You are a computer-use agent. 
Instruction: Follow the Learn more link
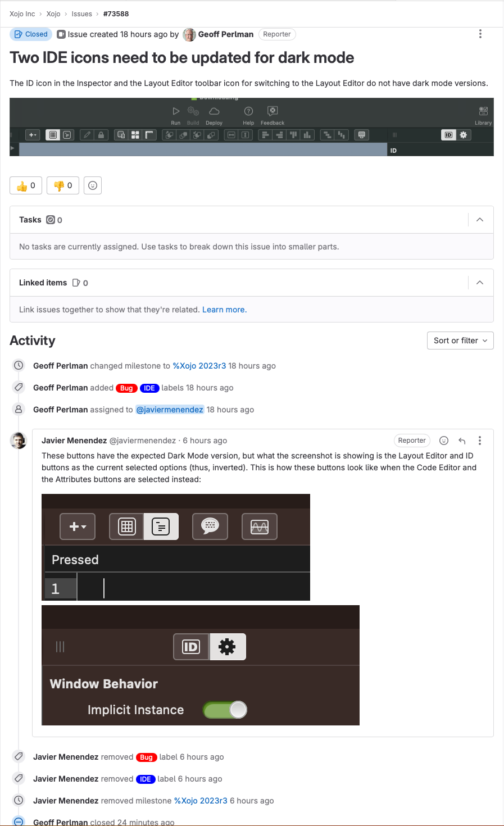[224, 310]
